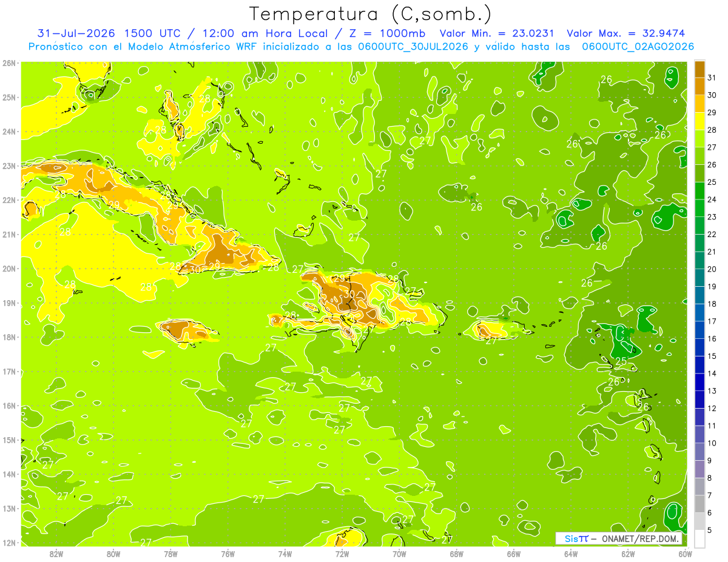Screen dimensions: 728x562
Task: Click the colorbar label "10"
Action: pyautogui.click(x=712, y=443)
